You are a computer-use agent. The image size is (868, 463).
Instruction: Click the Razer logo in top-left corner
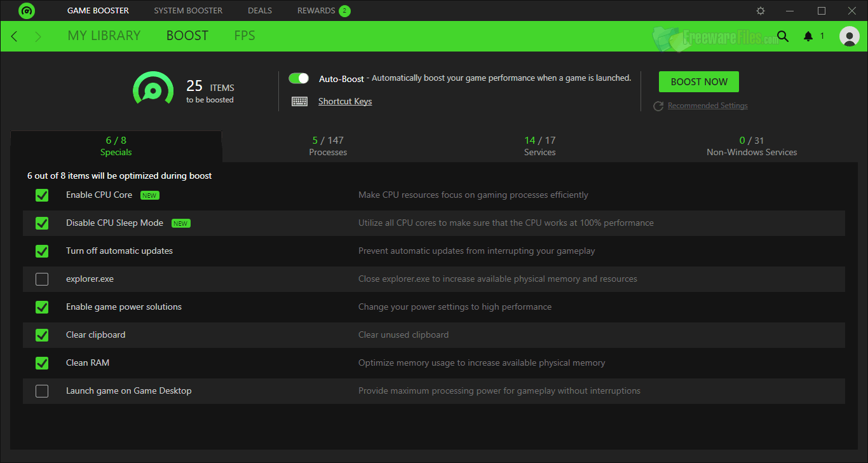click(x=26, y=10)
